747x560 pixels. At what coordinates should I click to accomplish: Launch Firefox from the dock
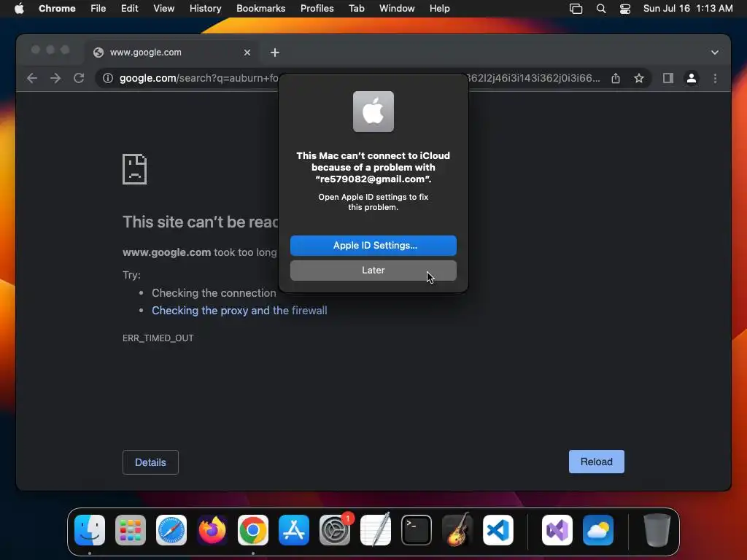(212, 530)
